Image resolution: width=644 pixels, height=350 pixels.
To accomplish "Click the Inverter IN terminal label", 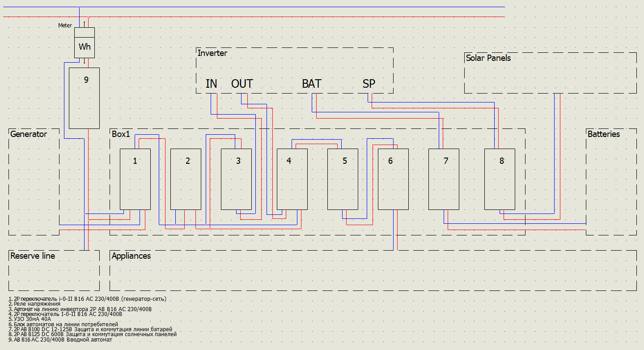I will tap(211, 84).
